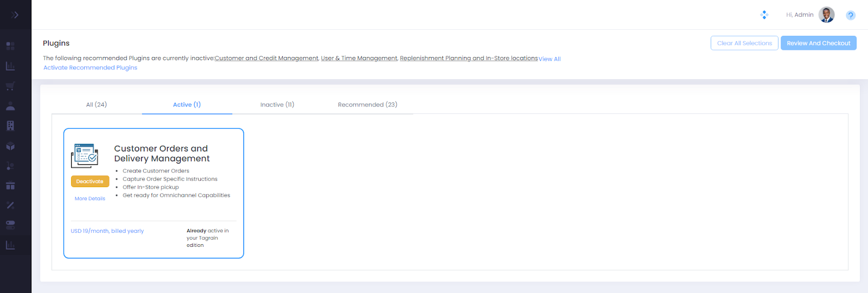Open the bottom bar chart sidebar icon

click(x=10, y=245)
